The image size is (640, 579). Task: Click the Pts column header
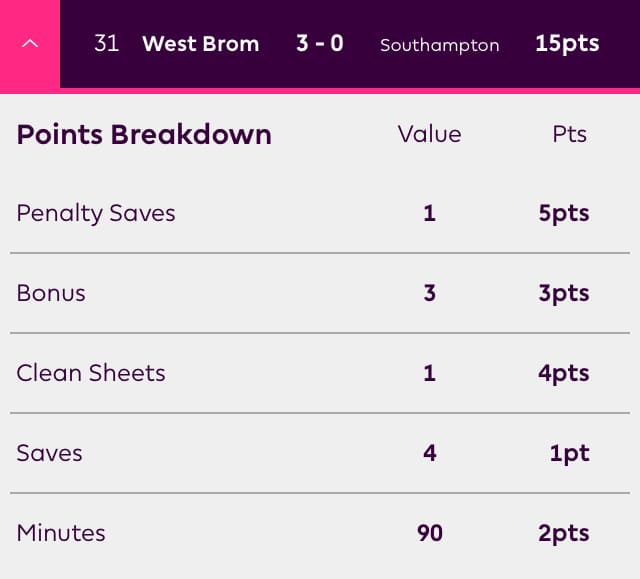tap(570, 134)
